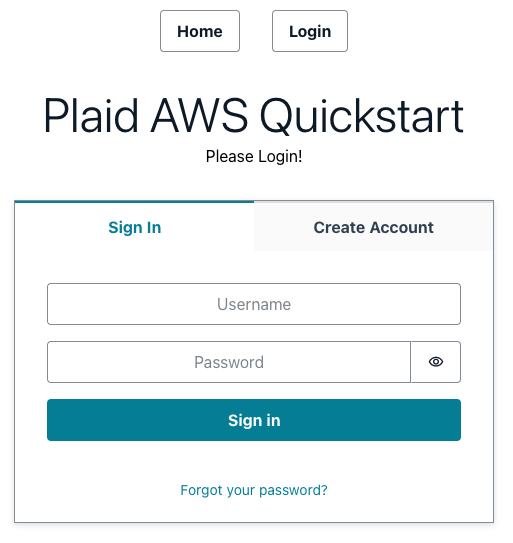This screenshot has width=513, height=543.
Task: Click the Home navigation button
Action: [x=202, y=32]
